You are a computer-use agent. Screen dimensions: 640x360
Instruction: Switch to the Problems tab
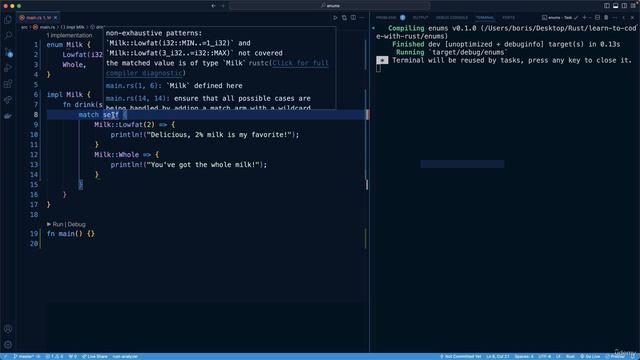[x=386, y=18]
